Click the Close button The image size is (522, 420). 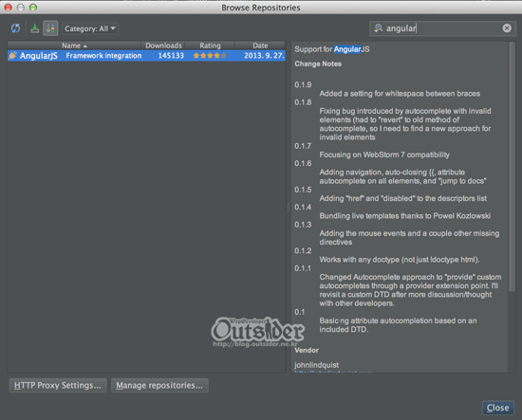click(497, 408)
